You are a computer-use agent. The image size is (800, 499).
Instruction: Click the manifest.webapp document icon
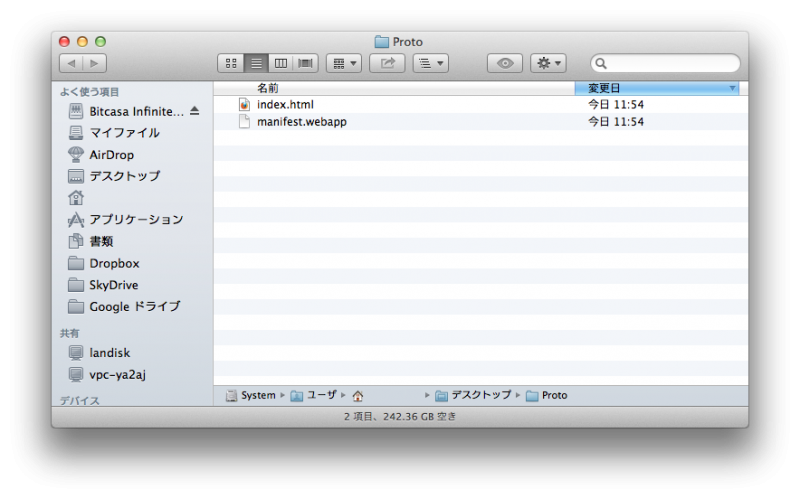click(x=244, y=121)
